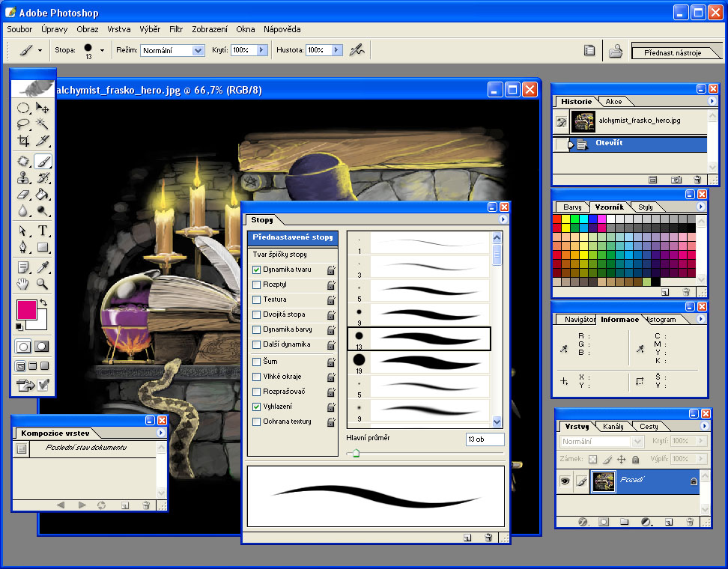The height and width of the screenshot is (569, 728).
Task: Open the Soubor menu
Action: pyautogui.click(x=19, y=29)
